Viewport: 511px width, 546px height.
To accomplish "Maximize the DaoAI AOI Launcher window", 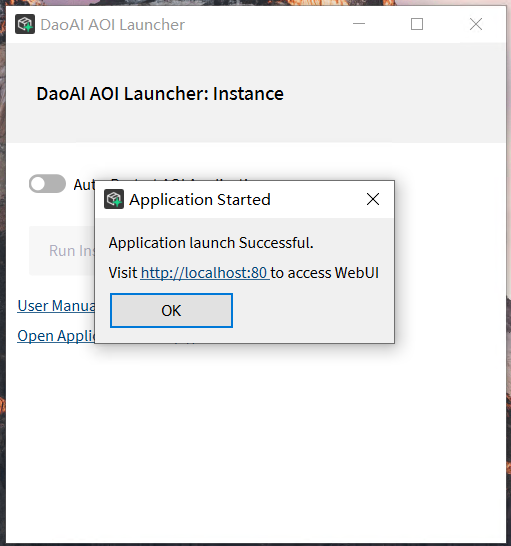I will tap(417, 24).
